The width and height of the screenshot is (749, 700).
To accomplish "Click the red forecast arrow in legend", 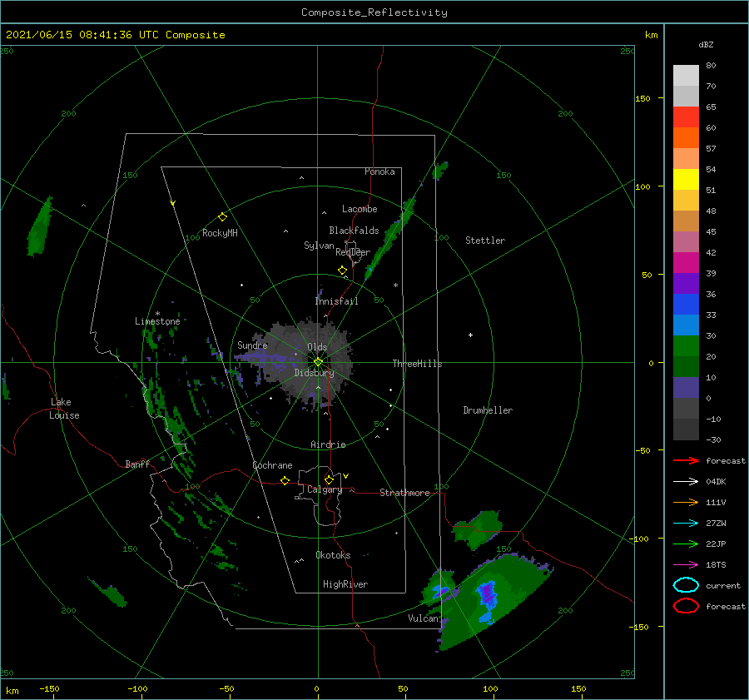I will (686, 460).
